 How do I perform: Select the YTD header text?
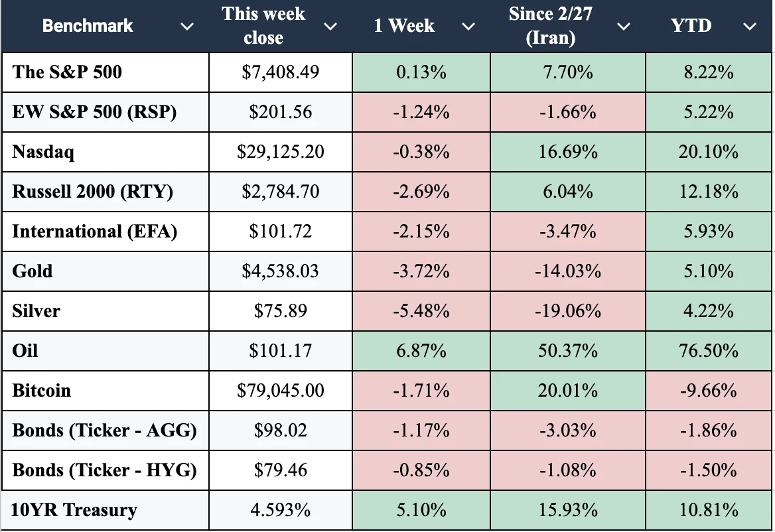pos(691,26)
